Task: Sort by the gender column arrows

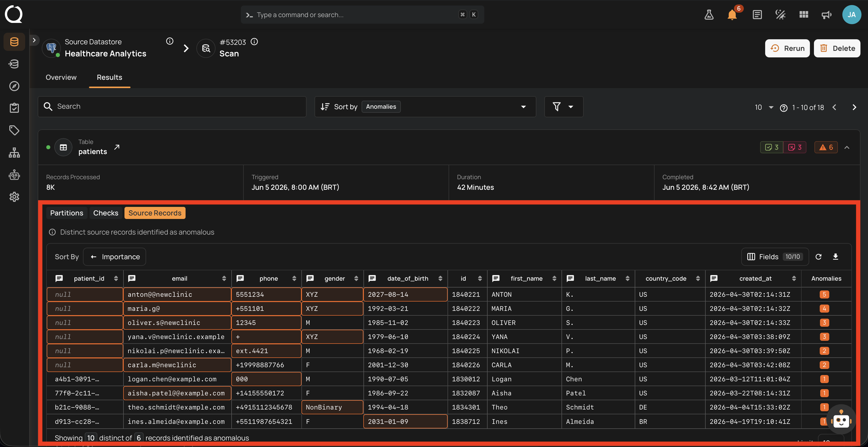Action: [356, 278]
